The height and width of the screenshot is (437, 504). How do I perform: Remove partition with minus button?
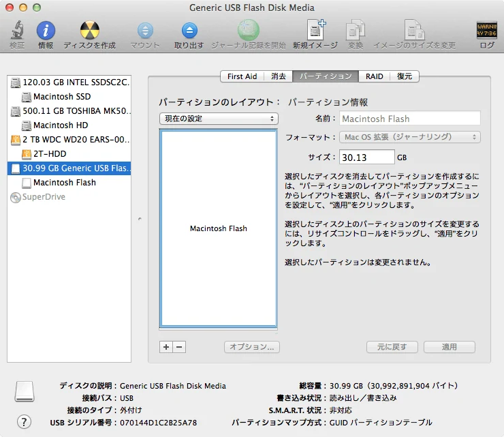pyautogui.click(x=179, y=347)
